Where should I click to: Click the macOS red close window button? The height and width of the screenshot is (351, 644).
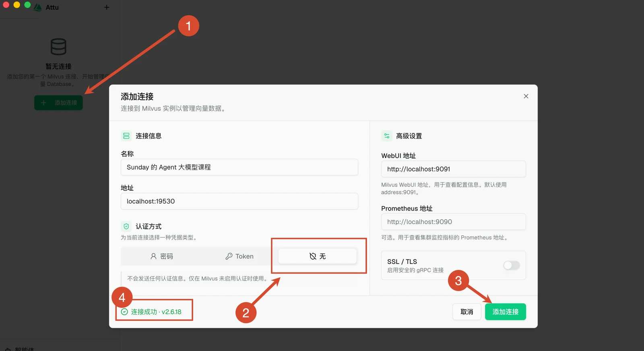(x=6, y=5)
